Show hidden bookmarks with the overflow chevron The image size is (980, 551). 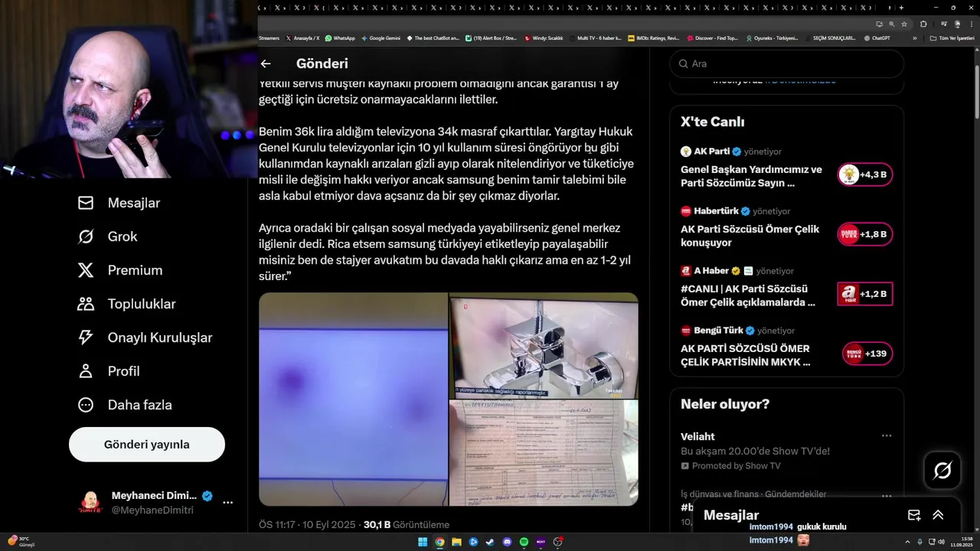(x=914, y=37)
